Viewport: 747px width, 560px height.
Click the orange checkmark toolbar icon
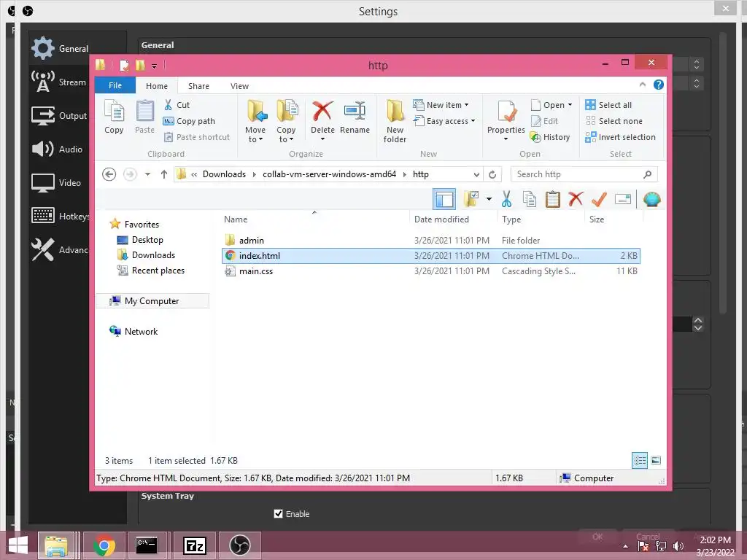(599, 199)
